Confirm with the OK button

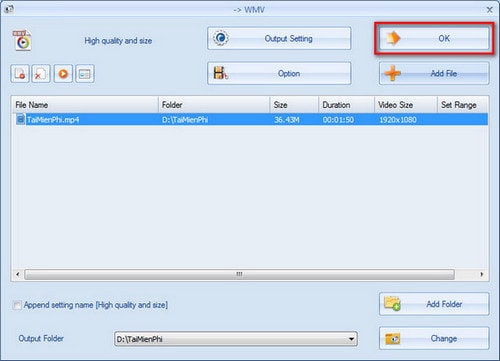point(434,38)
